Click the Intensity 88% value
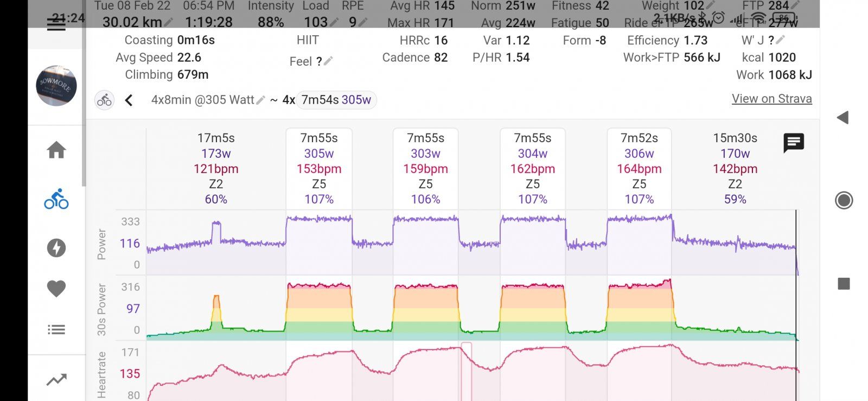 coord(271,22)
